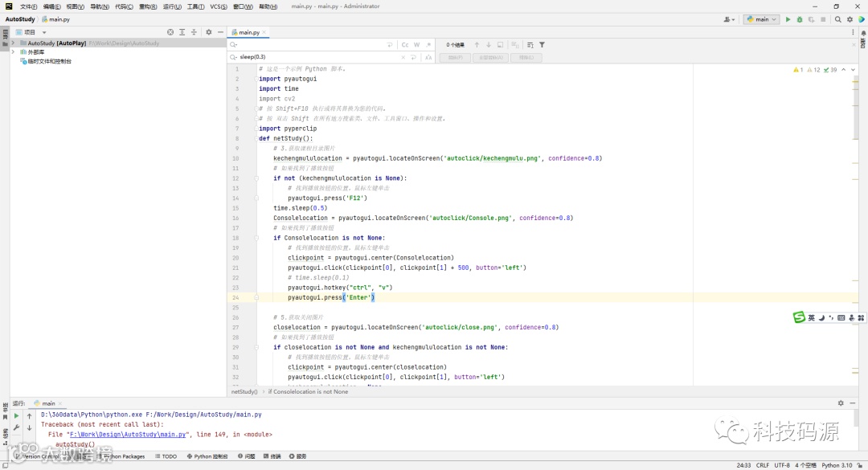Open the project panel gear options
The image size is (868, 470).
point(209,32)
